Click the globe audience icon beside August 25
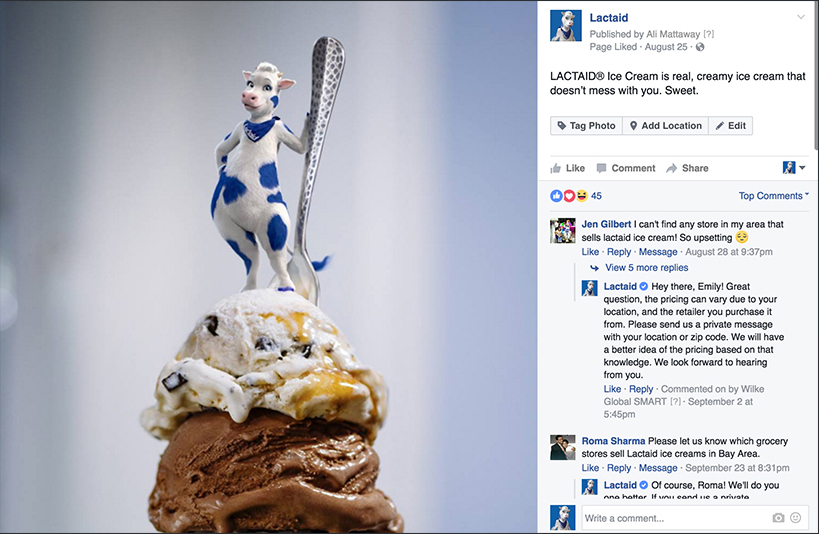The width and height of the screenshot is (819, 534). (700, 47)
